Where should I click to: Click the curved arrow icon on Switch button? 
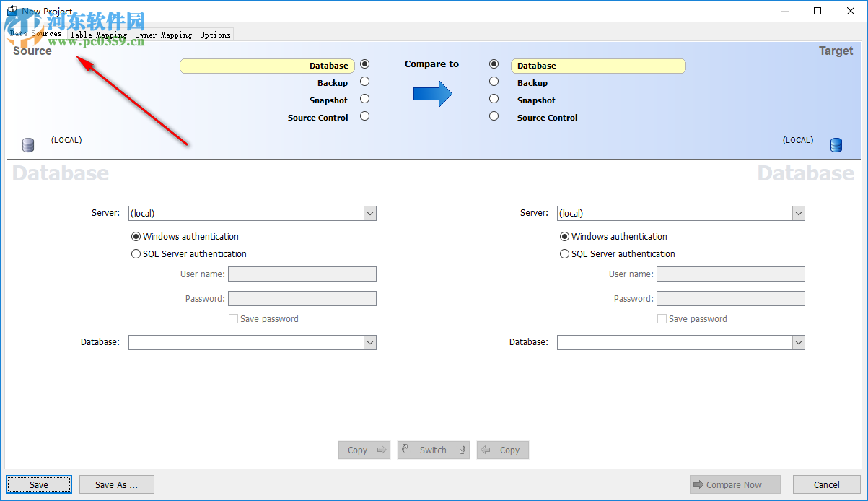point(405,450)
